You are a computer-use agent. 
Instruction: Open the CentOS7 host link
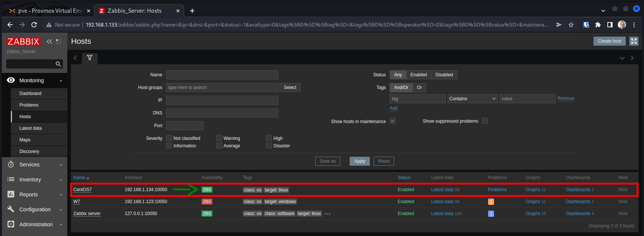(x=82, y=190)
